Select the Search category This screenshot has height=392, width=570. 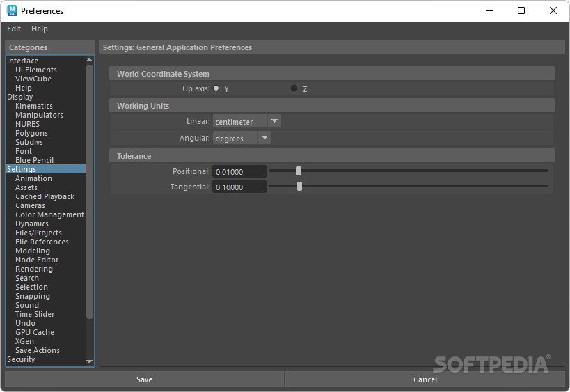pos(27,279)
